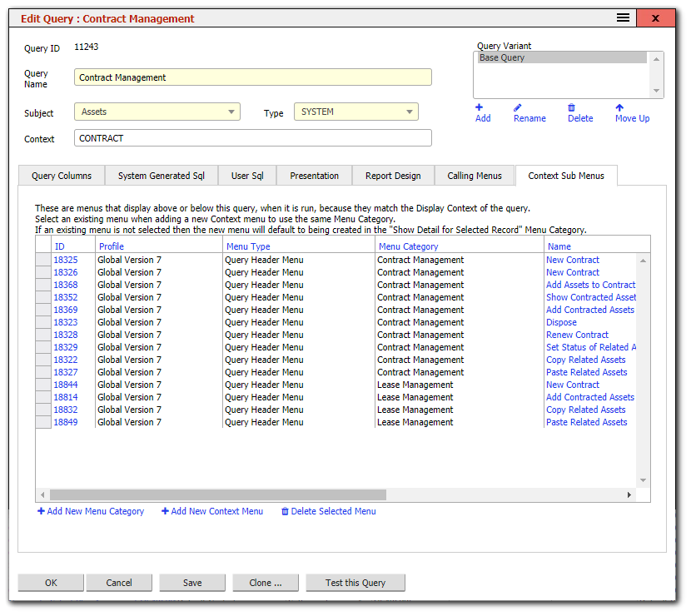Clone the current query
Viewport: 691px width, 616px height.
click(x=265, y=583)
